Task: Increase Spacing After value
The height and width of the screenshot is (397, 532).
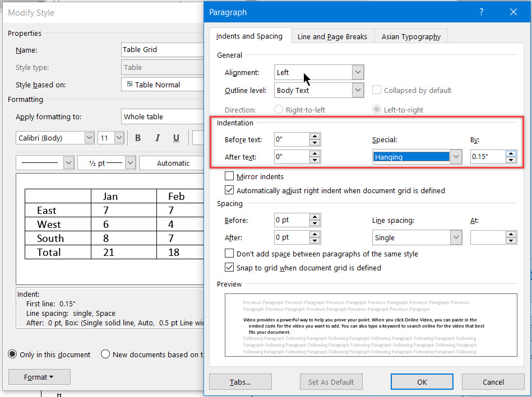Action: (315, 234)
